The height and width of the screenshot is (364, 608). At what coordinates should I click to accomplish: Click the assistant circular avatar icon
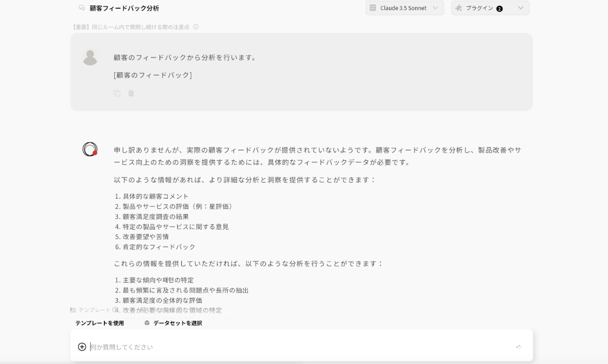pyautogui.click(x=90, y=149)
